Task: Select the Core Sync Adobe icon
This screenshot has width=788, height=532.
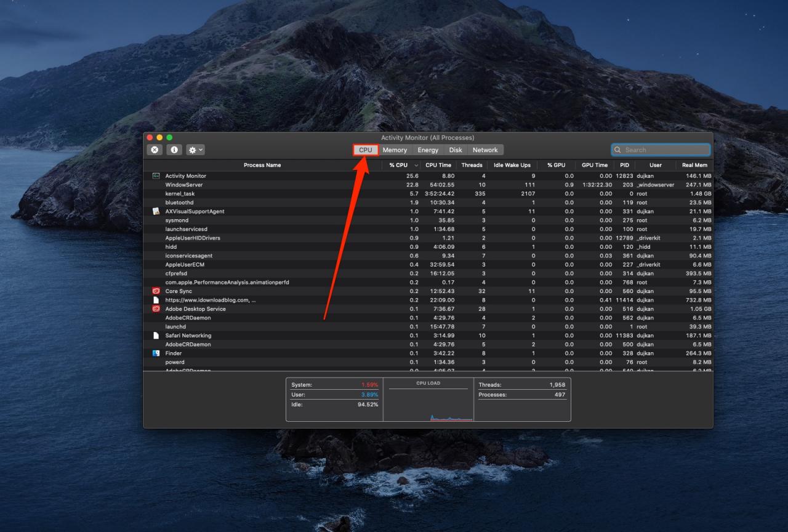Action: point(156,291)
